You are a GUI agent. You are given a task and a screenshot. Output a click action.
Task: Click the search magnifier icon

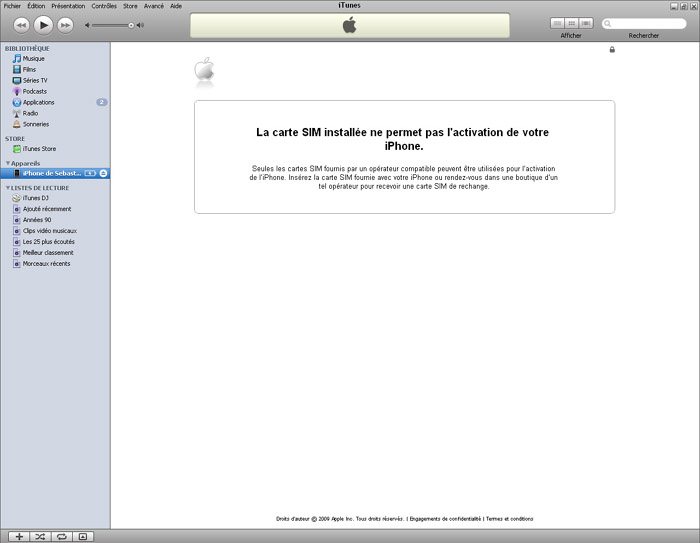pyautogui.click(x=608, y=24)
